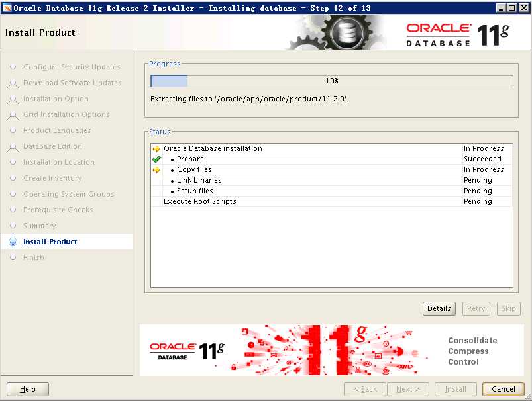
Task: Click the Pending status of Link binaries
Action: pos(478,180)
